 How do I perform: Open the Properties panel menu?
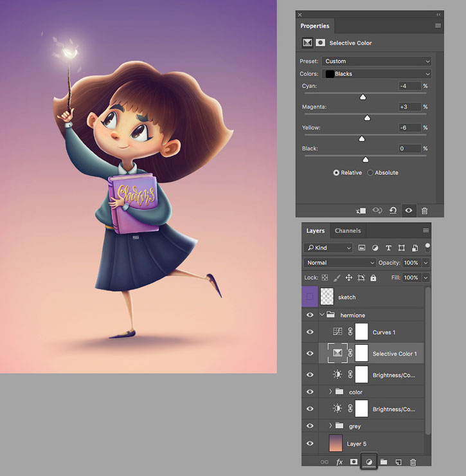438,26
